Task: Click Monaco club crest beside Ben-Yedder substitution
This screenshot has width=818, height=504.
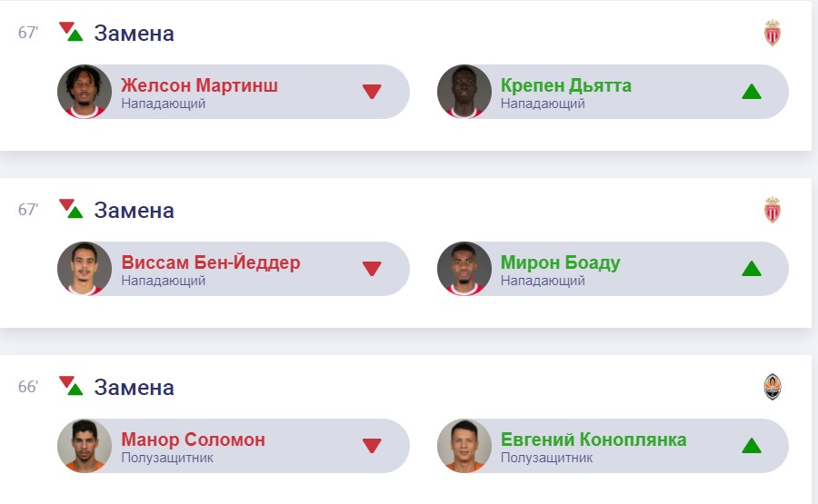Action: (x=772, y=211)
